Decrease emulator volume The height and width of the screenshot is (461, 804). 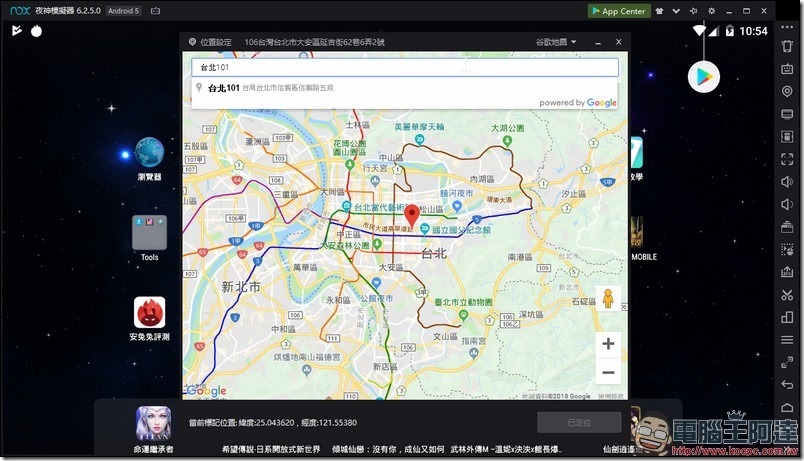click(787, 204)
